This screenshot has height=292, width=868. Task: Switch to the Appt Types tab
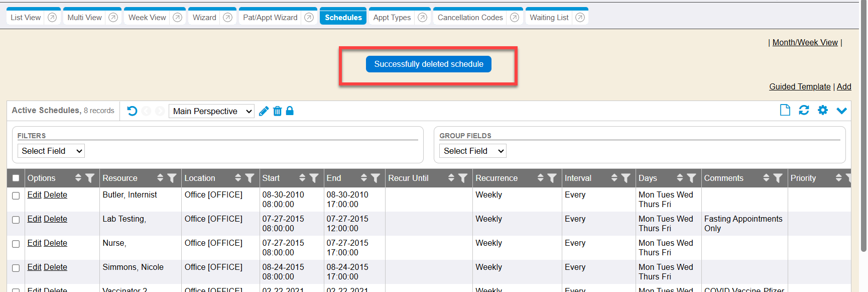coord(392,18)
